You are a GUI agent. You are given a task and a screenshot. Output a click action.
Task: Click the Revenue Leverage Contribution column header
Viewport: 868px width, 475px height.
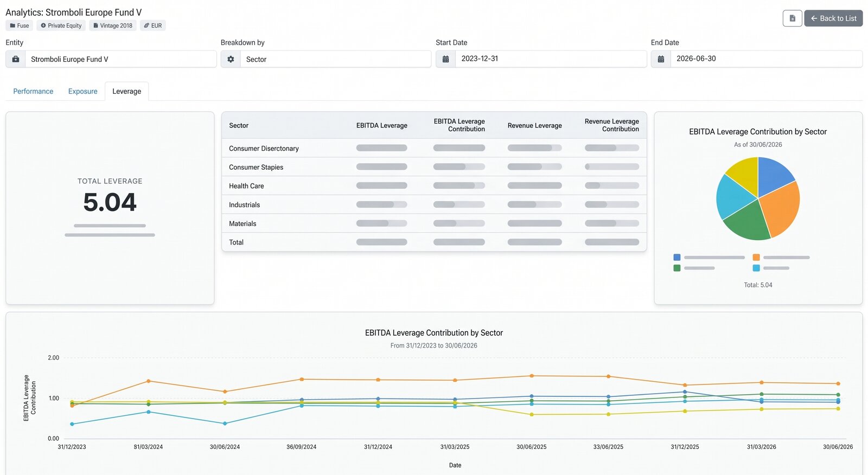coord(611,125)
